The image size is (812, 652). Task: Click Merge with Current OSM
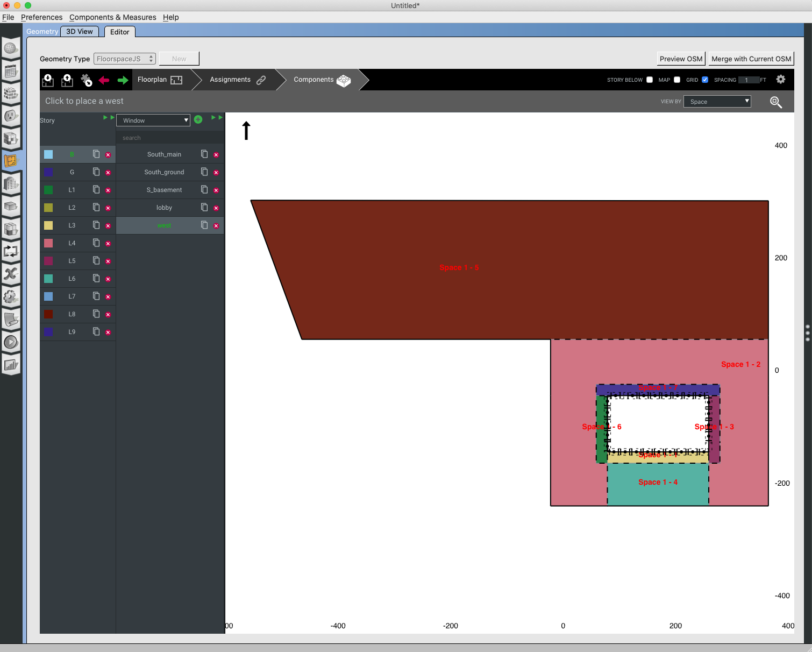click(751, 58)
